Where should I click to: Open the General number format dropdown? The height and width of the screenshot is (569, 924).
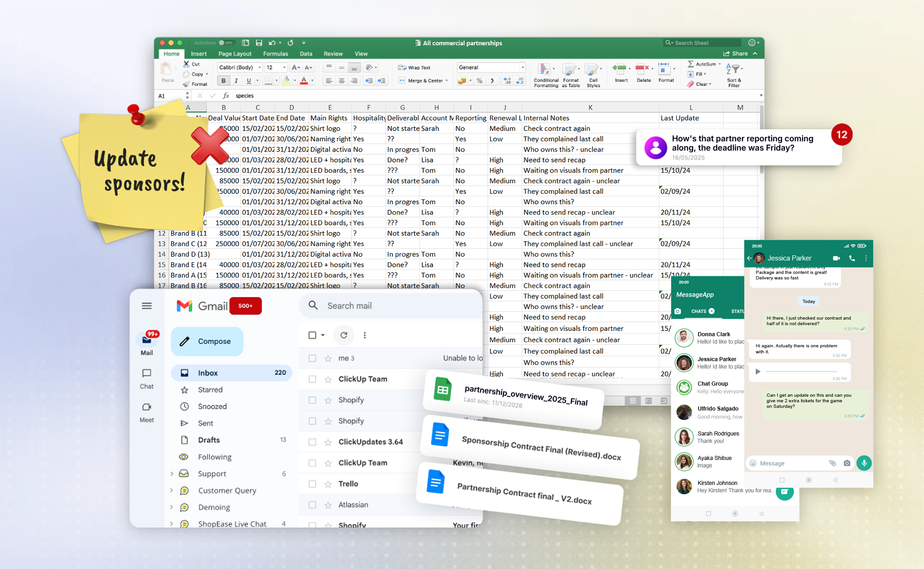click(x=523, y=67)
